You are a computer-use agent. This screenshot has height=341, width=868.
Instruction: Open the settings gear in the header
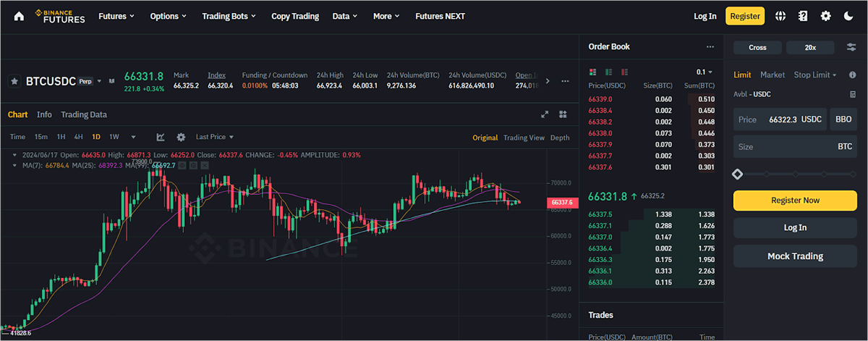[825, 16]
